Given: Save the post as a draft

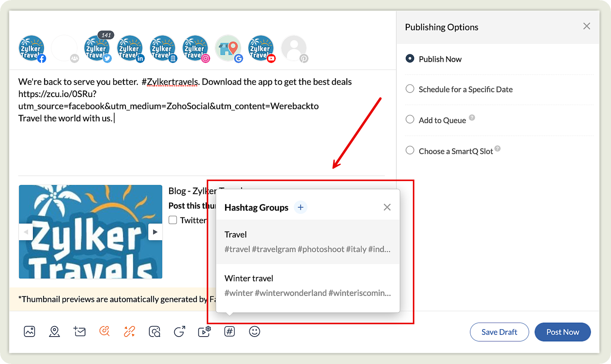Looking at the screenshot, I should (499, 332).
